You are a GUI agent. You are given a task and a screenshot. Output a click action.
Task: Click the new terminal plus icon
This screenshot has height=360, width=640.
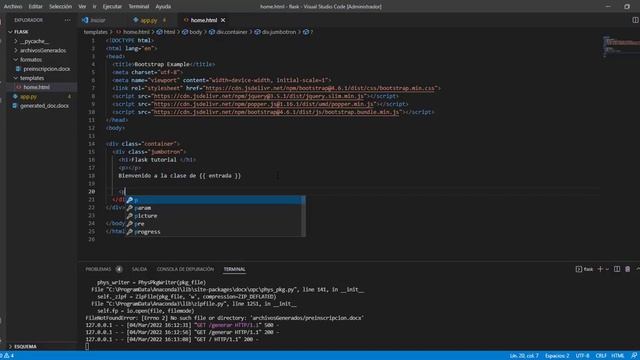tap(600, 269)
